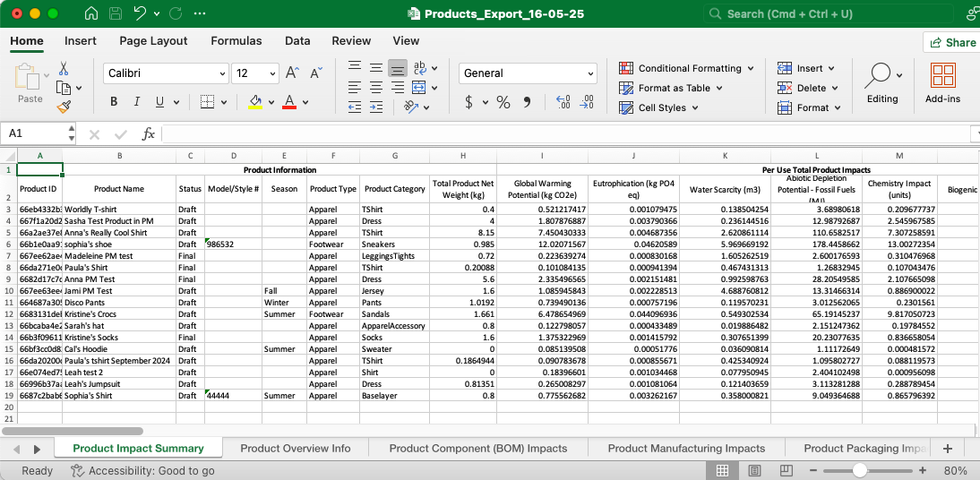Click the Decrease Indent icon

pyautogui.click(x=355, y=107)
